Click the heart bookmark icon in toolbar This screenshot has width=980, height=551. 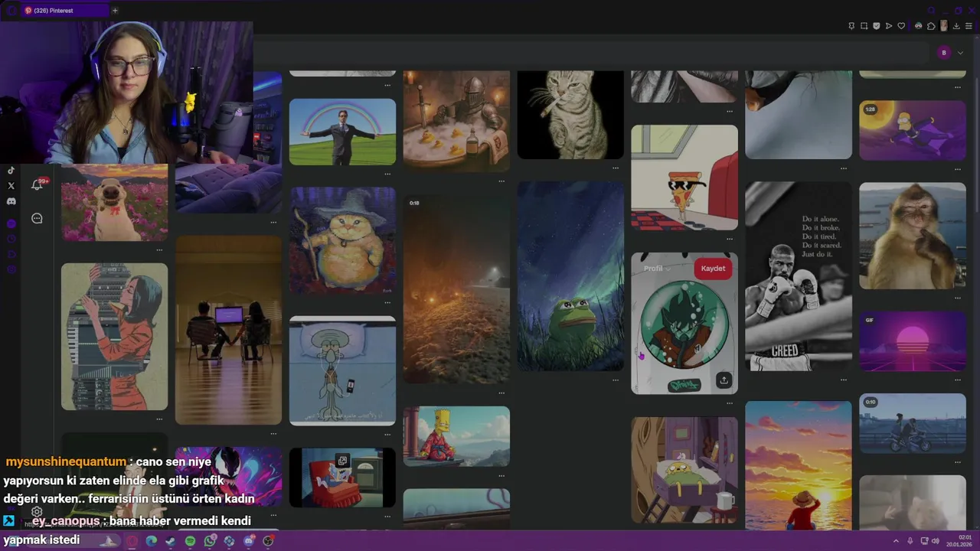pyautogui.click(x=901, y=26)
